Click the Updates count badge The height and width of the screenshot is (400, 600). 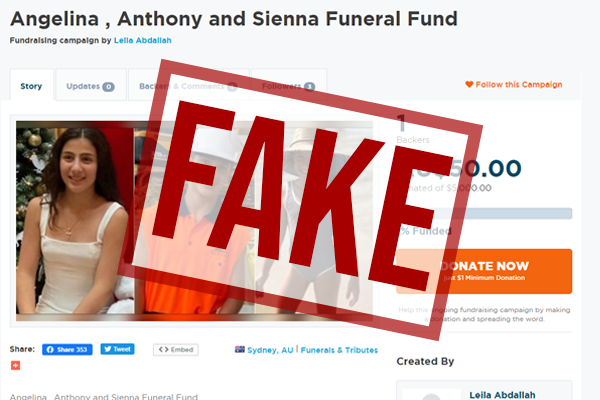(x=108, y=87)
